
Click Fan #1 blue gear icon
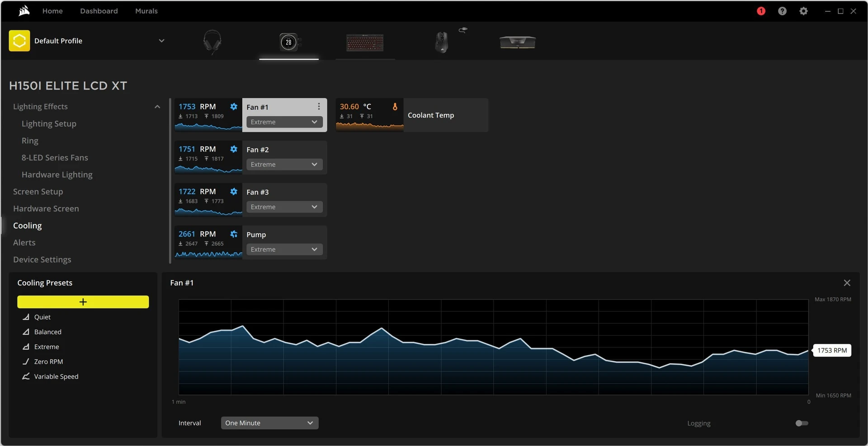(234, 107)
